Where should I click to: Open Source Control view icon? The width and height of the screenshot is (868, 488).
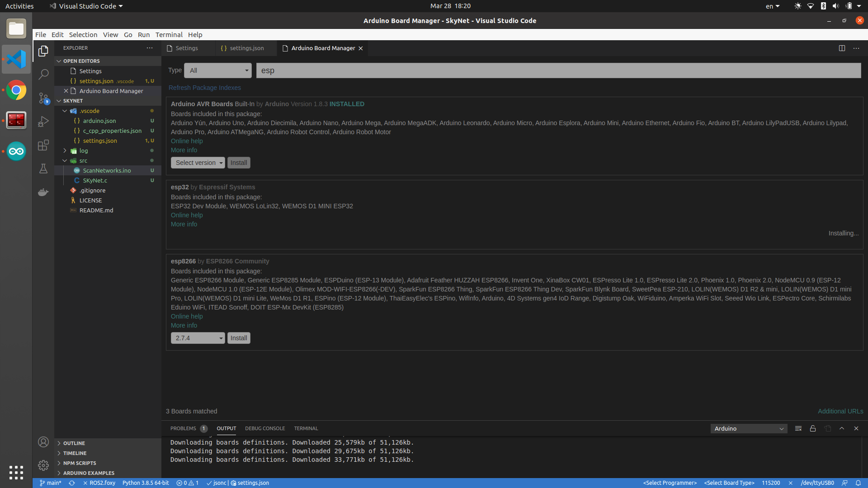(43, 98)
